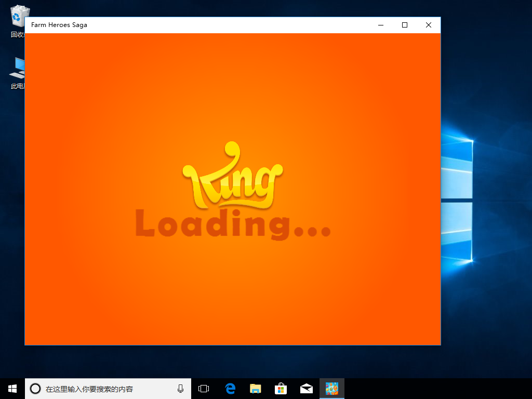Focus the taskbar search input field
Screen dimensions: 532x399
[x=108, y=389]
